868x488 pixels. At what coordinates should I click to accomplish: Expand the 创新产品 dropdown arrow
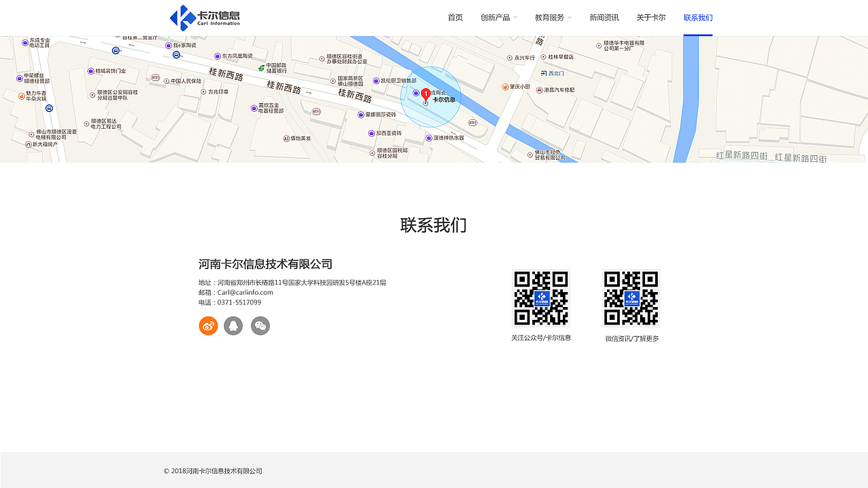515,18
